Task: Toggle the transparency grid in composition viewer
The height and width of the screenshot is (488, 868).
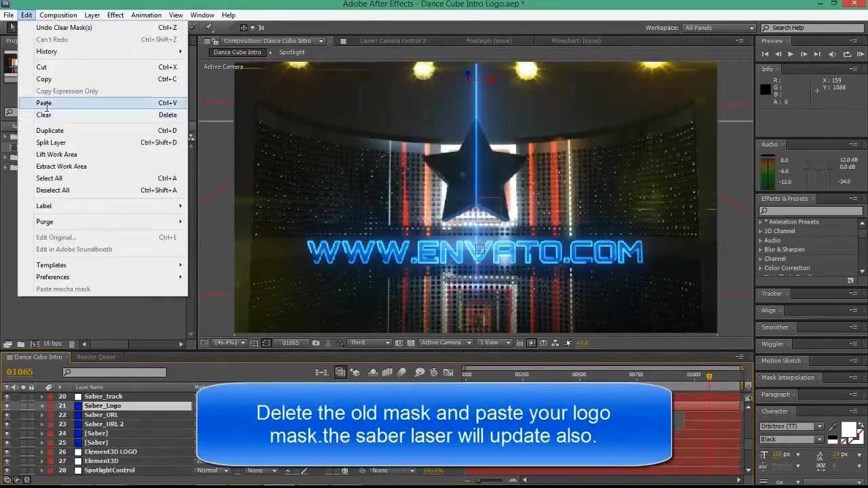Action: [x=411, y=343]
